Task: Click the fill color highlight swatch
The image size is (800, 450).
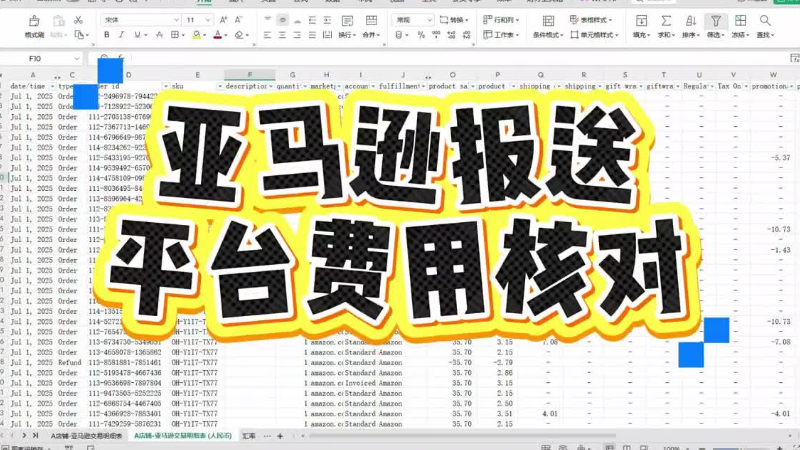Action: pyautogui.click(x=195, y=35)
